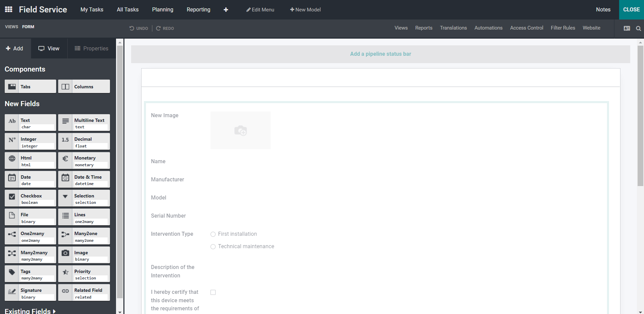Select the Lines one2many field
Viewport: 644px width, 314px height.
click(84, 217)
